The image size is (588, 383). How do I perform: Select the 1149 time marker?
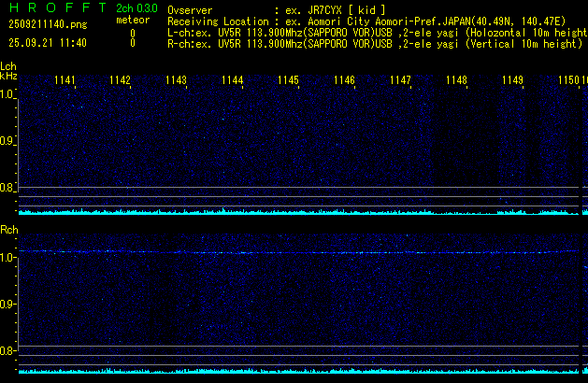tap(512, 81)
